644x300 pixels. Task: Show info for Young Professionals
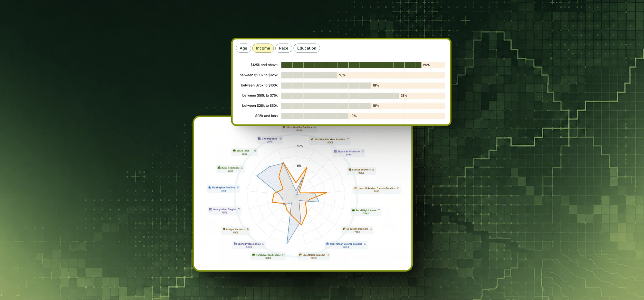pos(263,244)
